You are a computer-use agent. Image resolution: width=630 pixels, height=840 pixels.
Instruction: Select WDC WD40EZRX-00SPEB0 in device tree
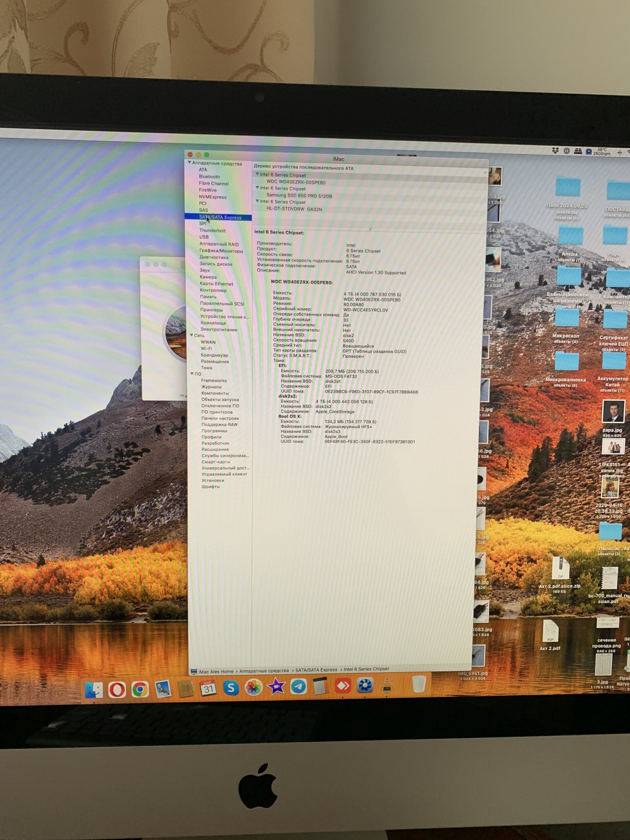[296, 182]
